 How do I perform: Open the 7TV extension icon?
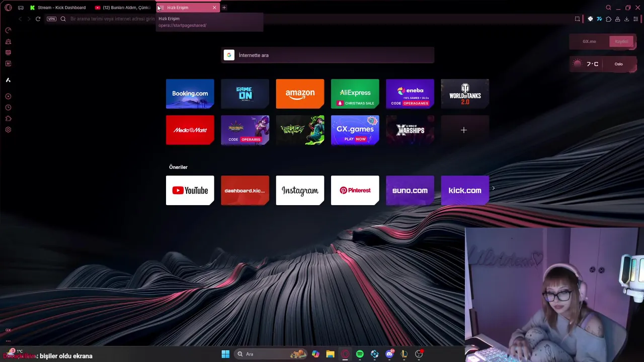coord(599,19)
